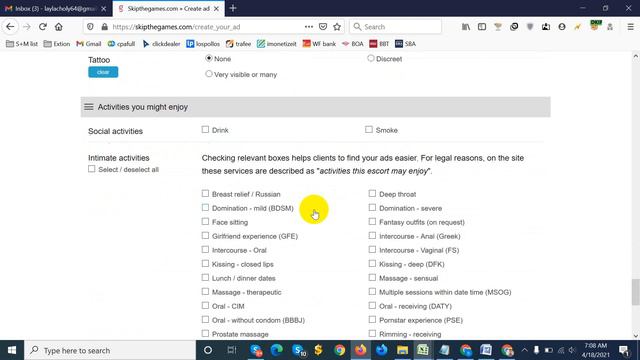Open Firefox hamburger menu
The image size is (640, 360).
tap(630, 27)
